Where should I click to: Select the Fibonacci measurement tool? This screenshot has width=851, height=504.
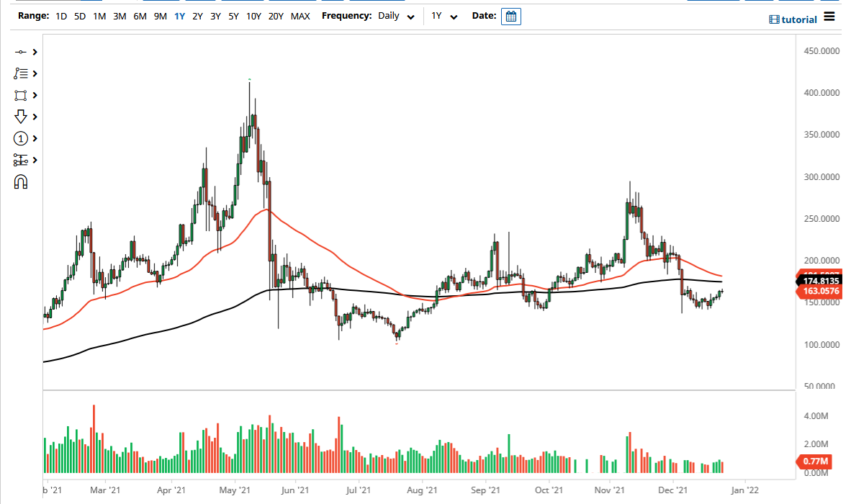pyautogui.click(x=19, y=159)
